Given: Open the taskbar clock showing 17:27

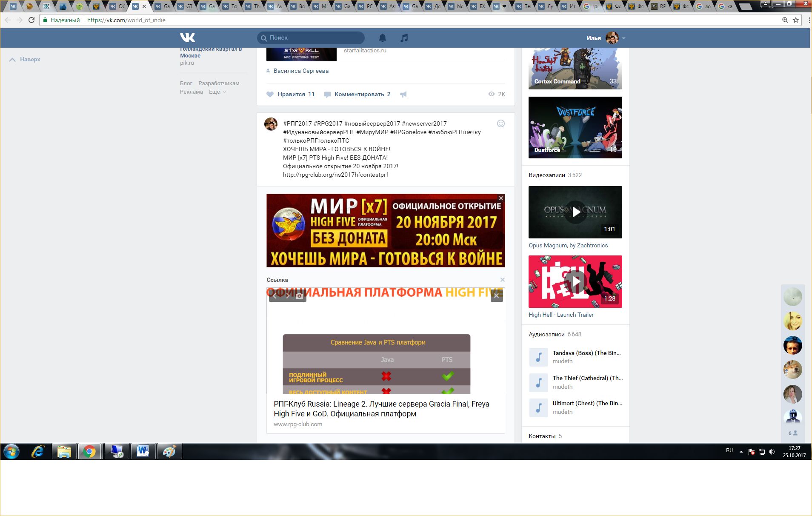Looking at the screenshot, I should tap(794, 452).
